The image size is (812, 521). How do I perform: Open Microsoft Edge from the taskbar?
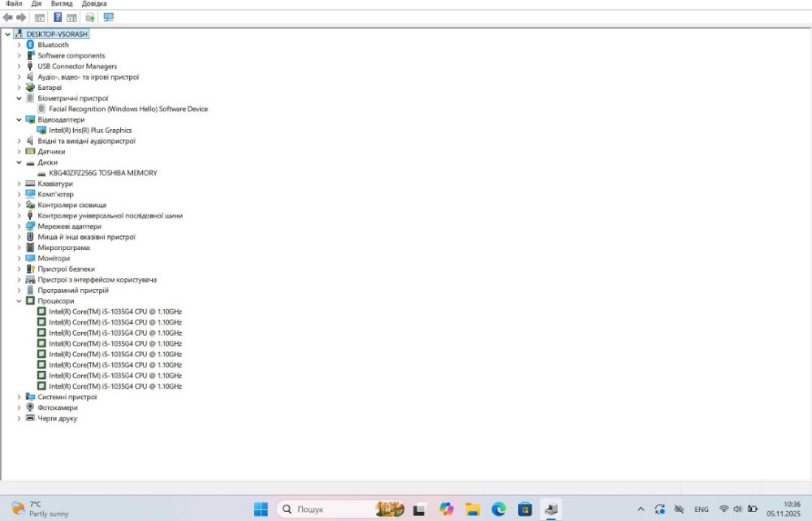[499, 509]
